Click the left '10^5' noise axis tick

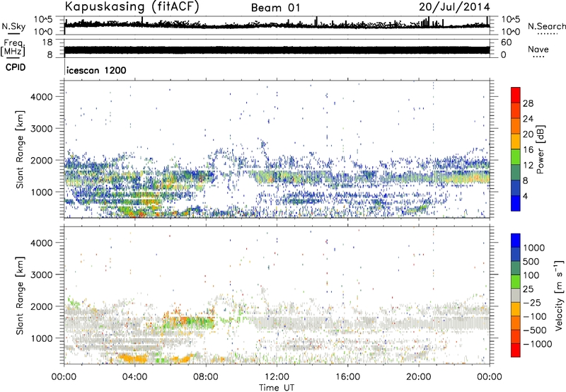click(43, 20)
